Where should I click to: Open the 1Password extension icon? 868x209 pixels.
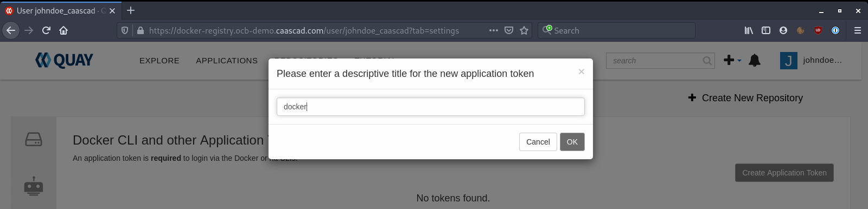tap(835, 30)
